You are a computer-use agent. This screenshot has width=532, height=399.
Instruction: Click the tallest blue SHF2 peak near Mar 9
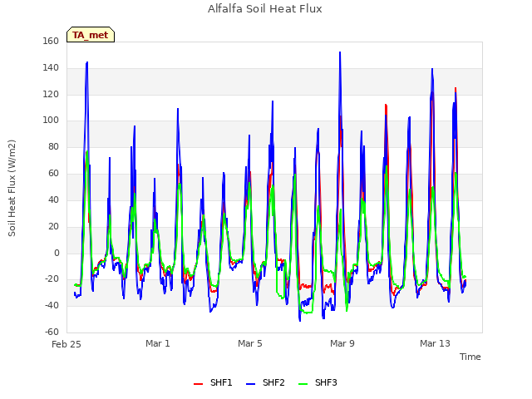[340, 53]
